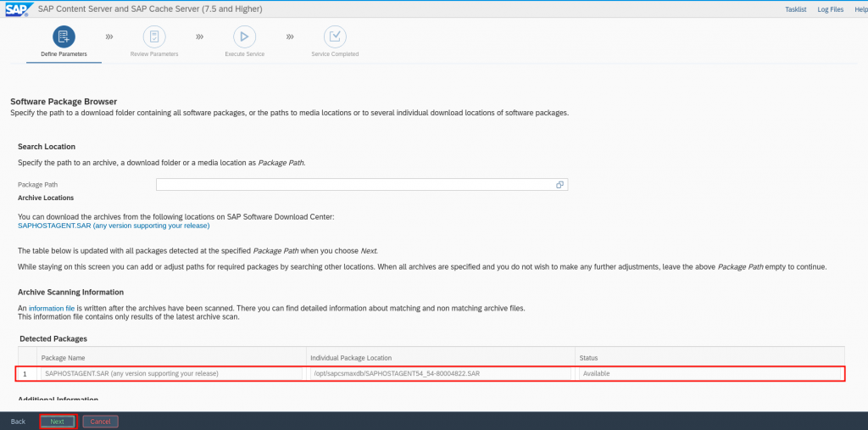Click chevron arrows after Define Parameters step
This screenshot has width=868, height=430.
[x=109, y=37]
